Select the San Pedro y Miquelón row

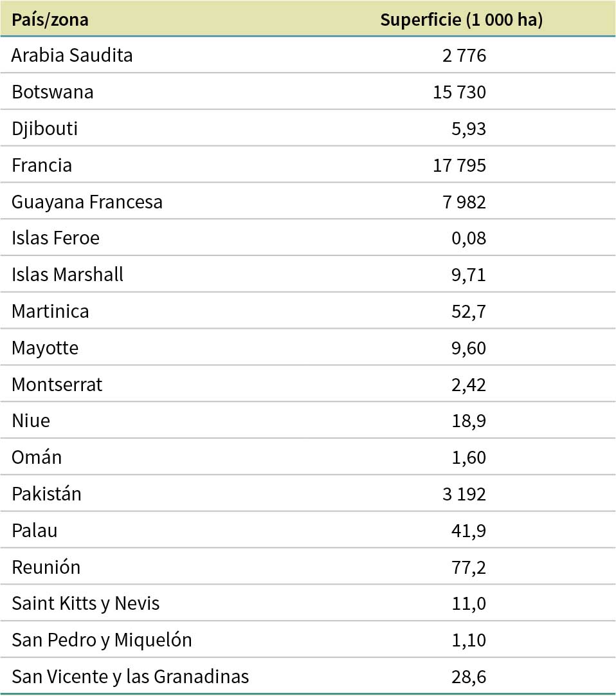[x=102, y=641]
